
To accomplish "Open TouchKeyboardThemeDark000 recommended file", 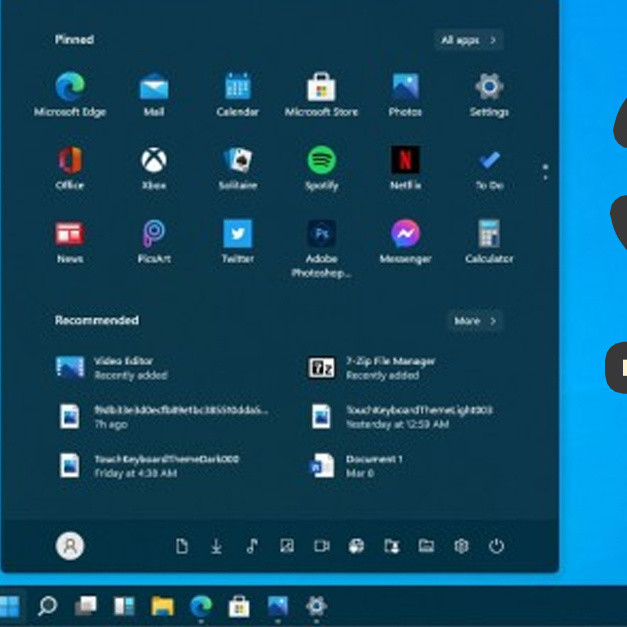I will (x=149, y=465).
